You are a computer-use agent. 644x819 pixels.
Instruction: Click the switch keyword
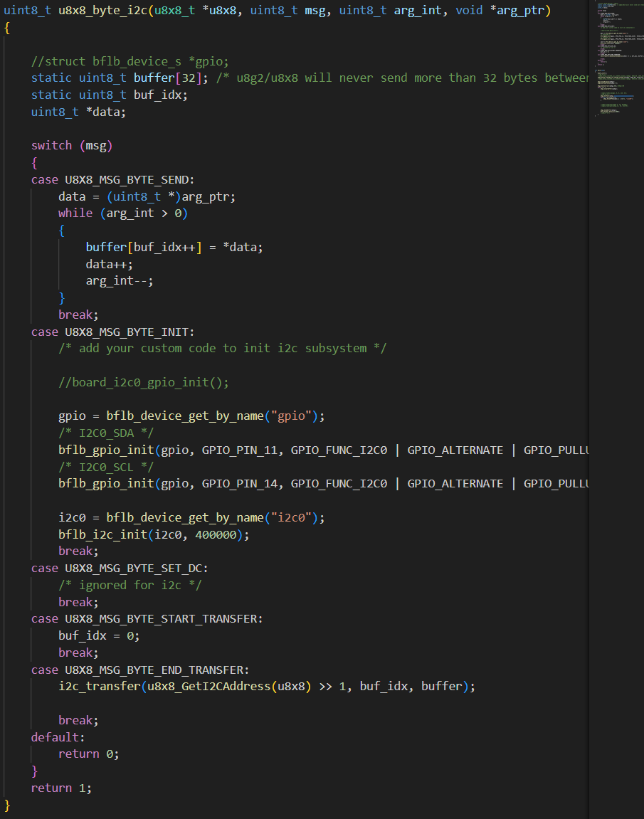click(51, 146)
